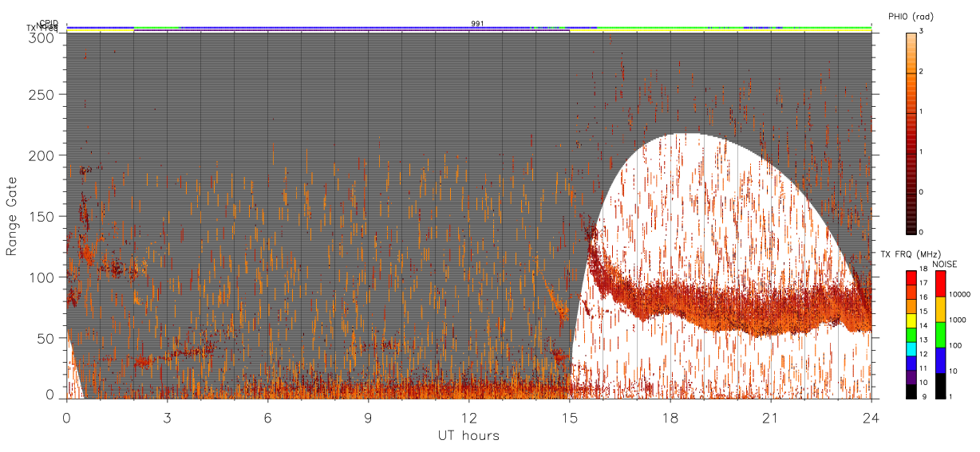Viewport: 980px width, 452px height.
Task: Click the 9 tick on UT hours axis
Action: click(x=369, y=417)
